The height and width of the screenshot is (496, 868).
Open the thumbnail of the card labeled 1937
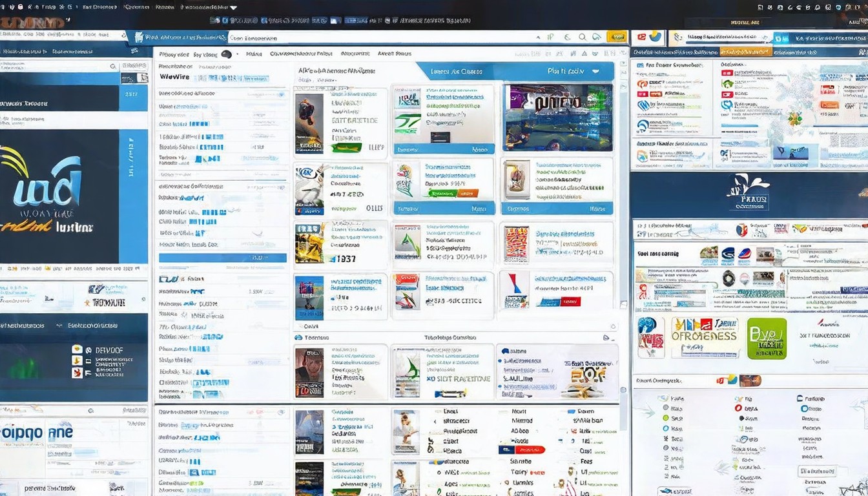(x=309, y=243)
